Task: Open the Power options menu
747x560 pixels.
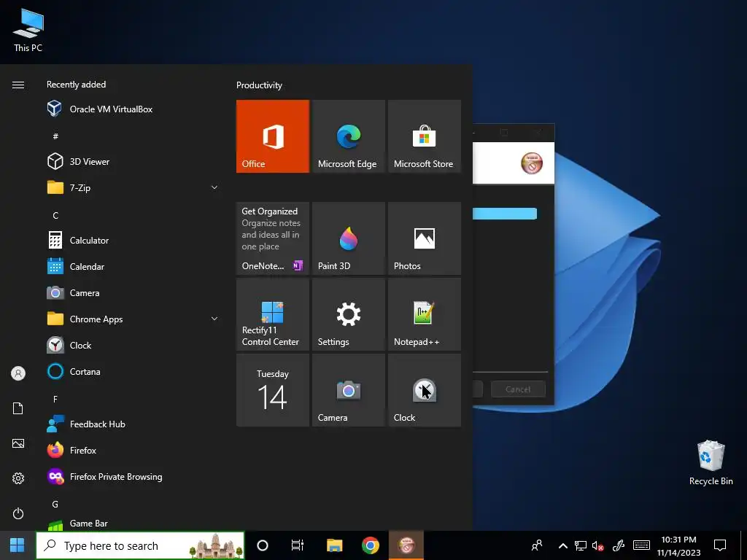Action: 18,513
